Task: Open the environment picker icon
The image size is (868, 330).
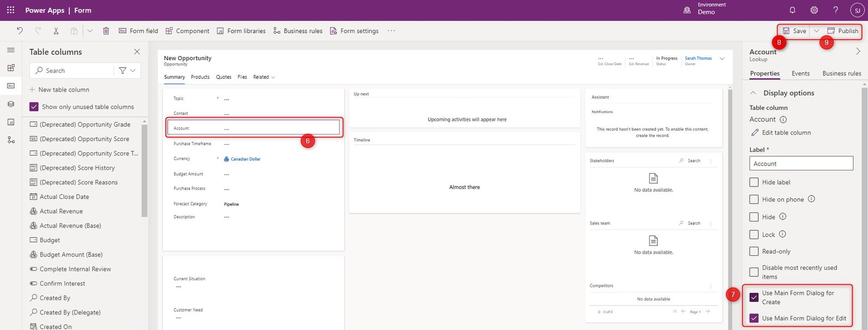Action: (x=687, y=10)
